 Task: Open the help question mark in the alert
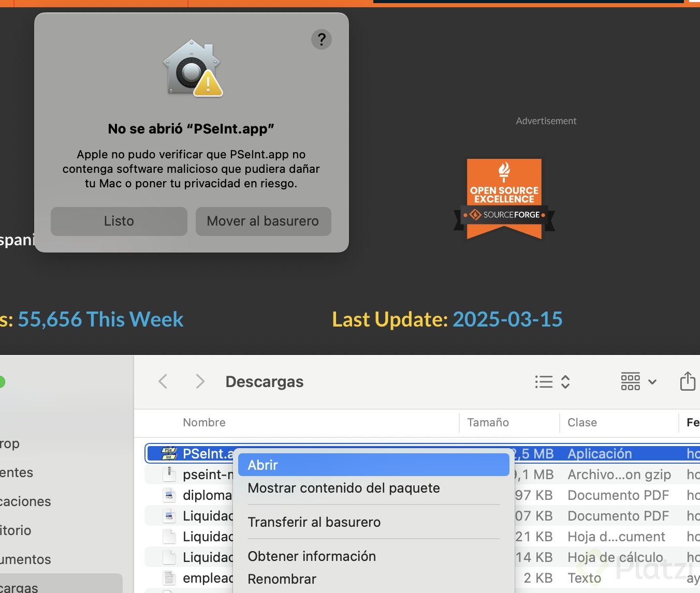pyautogui.click(x=322, y=39)
